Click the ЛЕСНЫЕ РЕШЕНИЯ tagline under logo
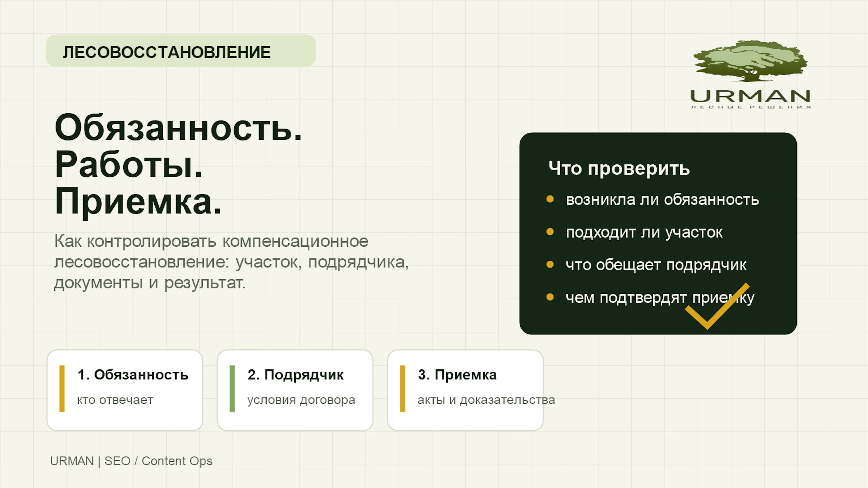The width and height of the screenshot is (868, 488). pos(751,107)
